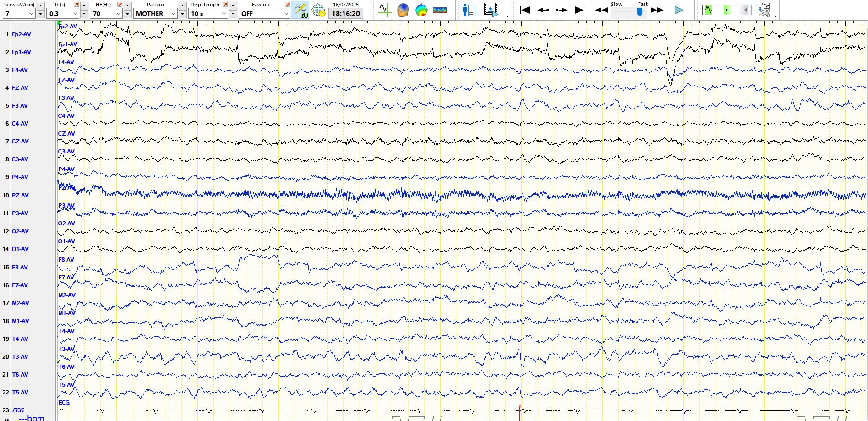This screenshot has height=421, width=868.
Task: Expand the overflow arrow after the spectrogram icon
Action: 452,16
